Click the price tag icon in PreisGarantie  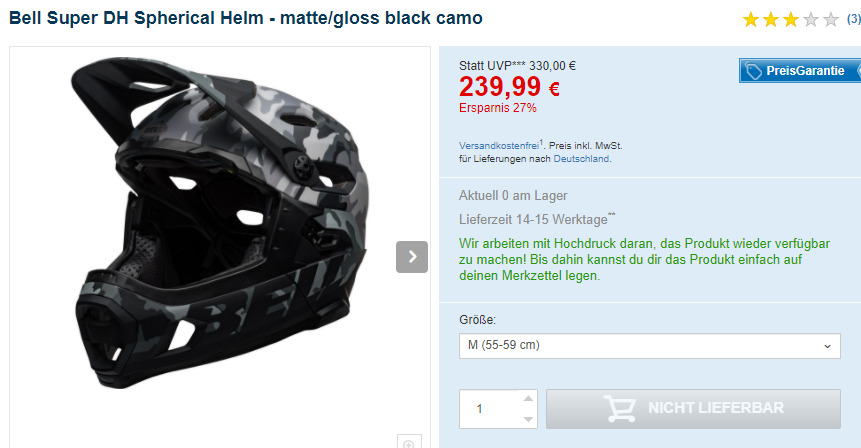coord(753,71)
